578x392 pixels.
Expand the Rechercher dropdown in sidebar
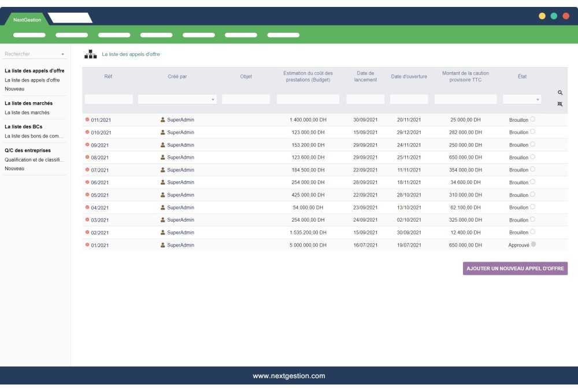click(62, 54)
